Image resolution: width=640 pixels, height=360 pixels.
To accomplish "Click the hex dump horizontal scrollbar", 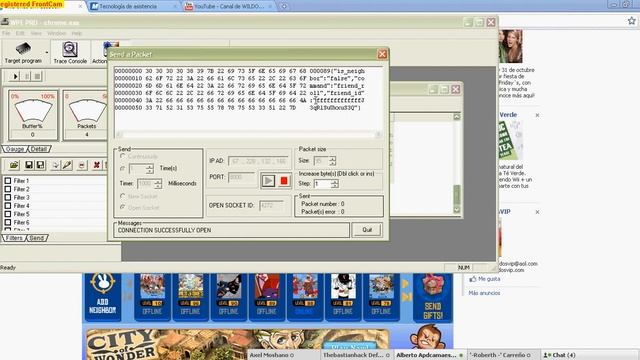I will point(249,134).
